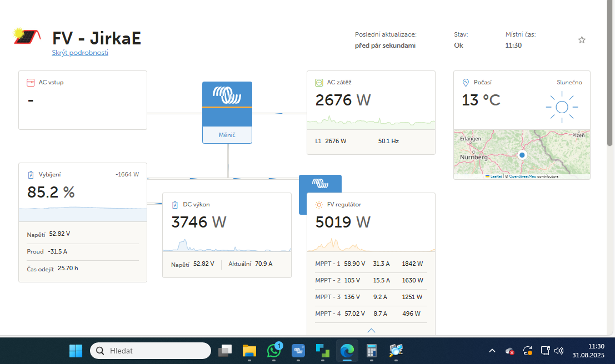Open WhatsApp from the taskbar
The image size is (615, 364).
pyautogui.click(x=274, y=351)
